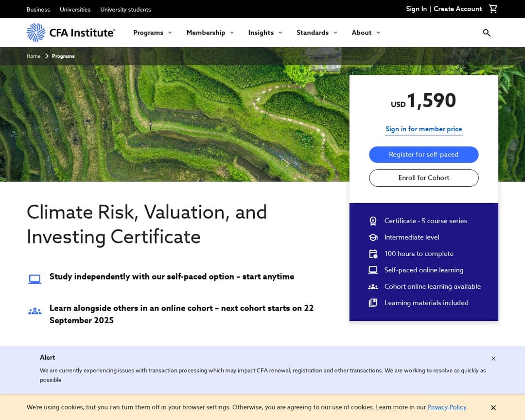
Task: Select Universities in the top navigation
Action: (75, 9)
